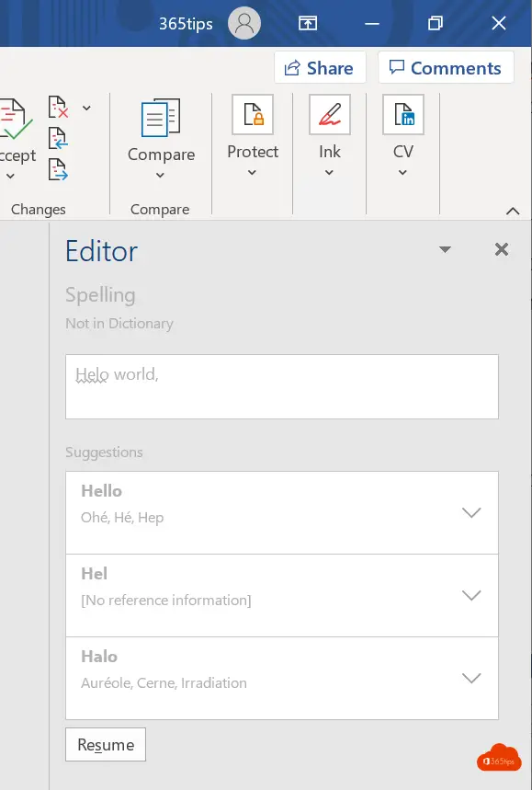Image resolution: width=532 pixels, height=790 pixels.
Task: Click the account profile avatar
Action: pos(244,23)
